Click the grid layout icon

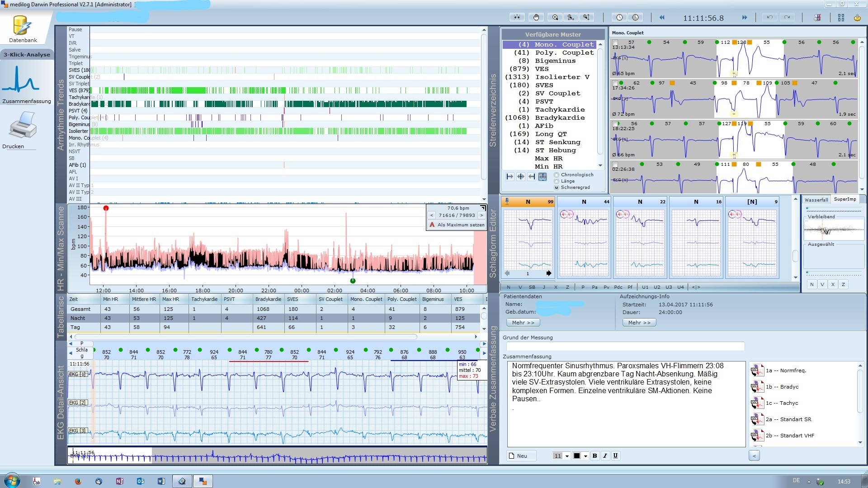[x=841, y=18]
